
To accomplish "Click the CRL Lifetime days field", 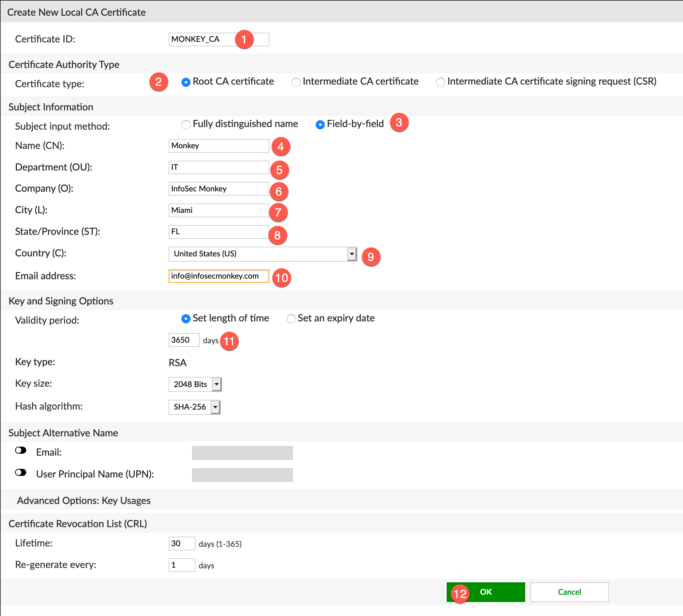I will (x=181, y=543).
